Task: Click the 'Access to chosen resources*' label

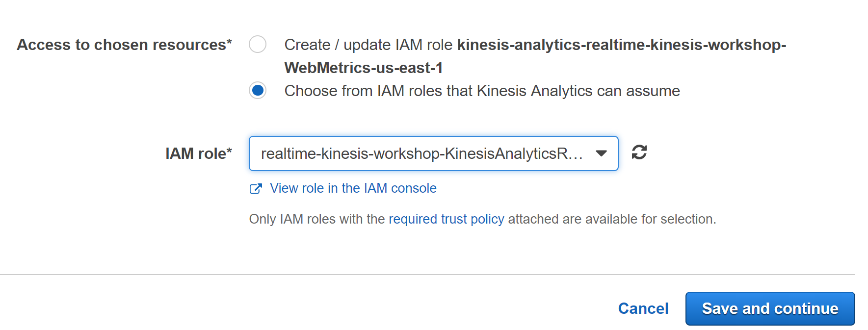Action: [124, 45]
